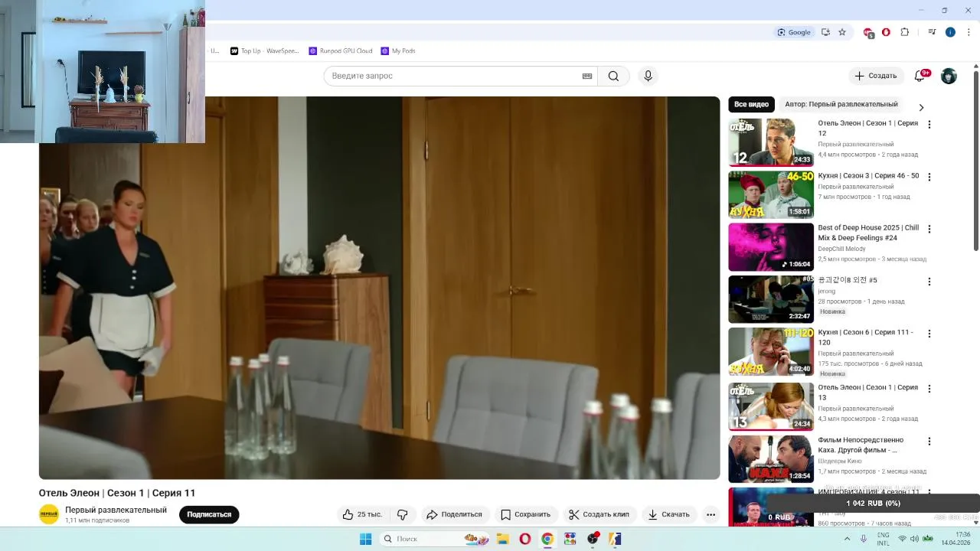Image resolution: width=980 pixels, height=551 pixels.
Task: Open Chrome extensions puzzle icon
Action: tap(904, 32)
